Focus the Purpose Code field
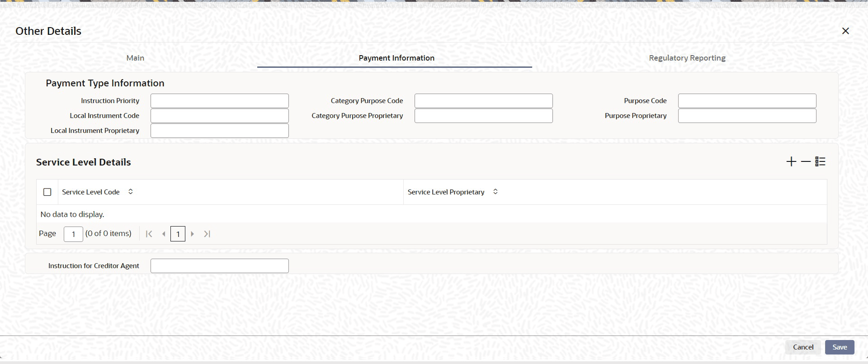868x364 pixels. tap(747, 101)
